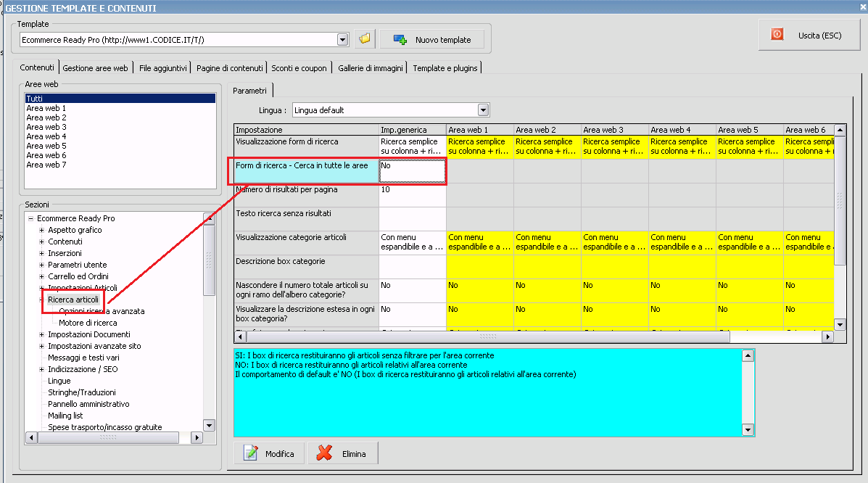
Task: Expand the Indicizzazione / SEO node
Action: point(42,369)
